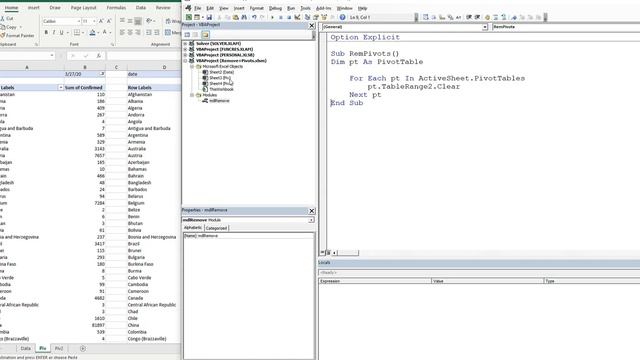The width and height of the screenshot is (640, 360).
Task: Click the View Microsoft Excel icon in VBA toolbar
Action: (x=189, y=17)
